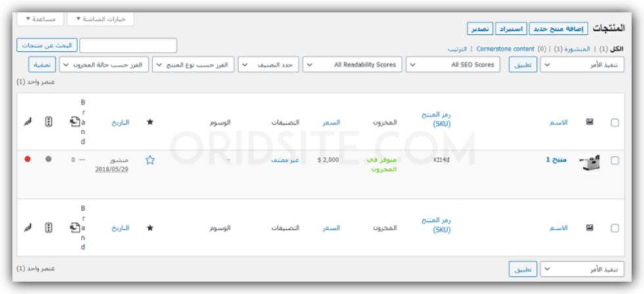This screenshot has height=294, width=644.
Task: Select the Cornerstone content filter view
Action: (x=505, y=49)
